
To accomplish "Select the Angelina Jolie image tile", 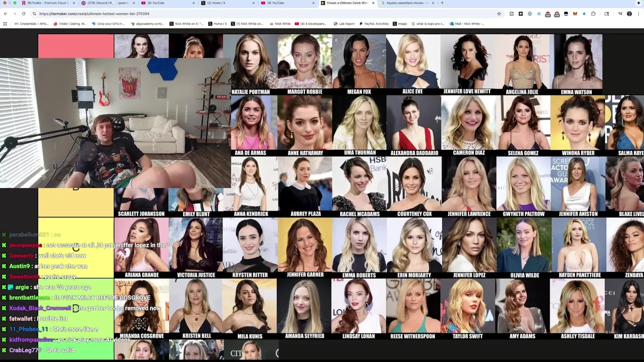I will [522, 65].
